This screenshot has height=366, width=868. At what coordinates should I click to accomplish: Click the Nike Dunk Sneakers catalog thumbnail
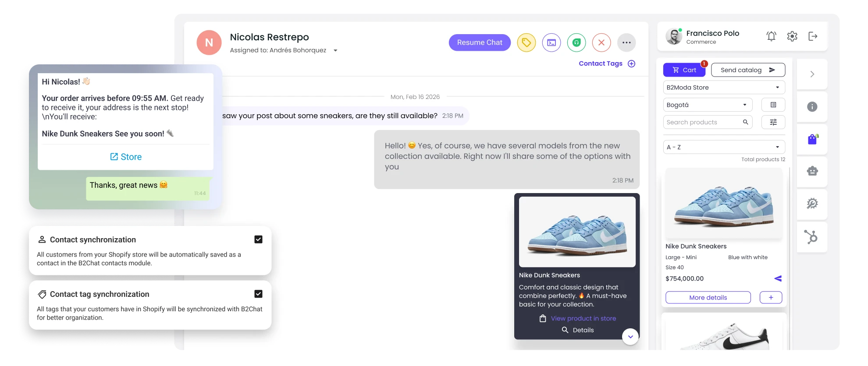tap(724, 204)
